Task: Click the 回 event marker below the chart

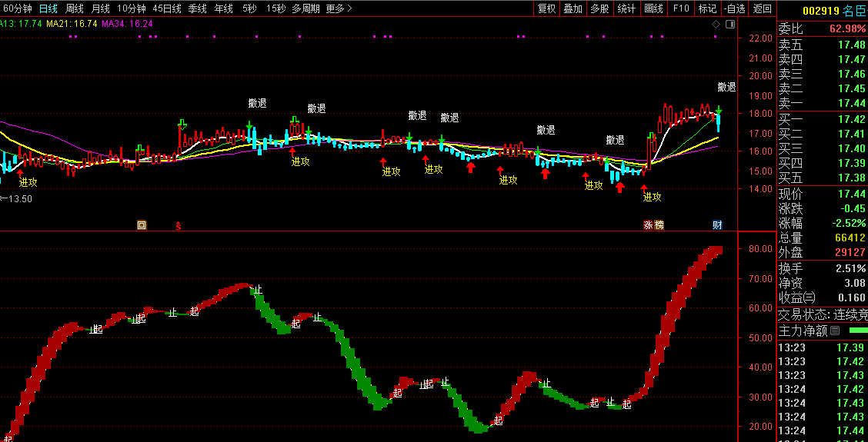Action: 142,224
